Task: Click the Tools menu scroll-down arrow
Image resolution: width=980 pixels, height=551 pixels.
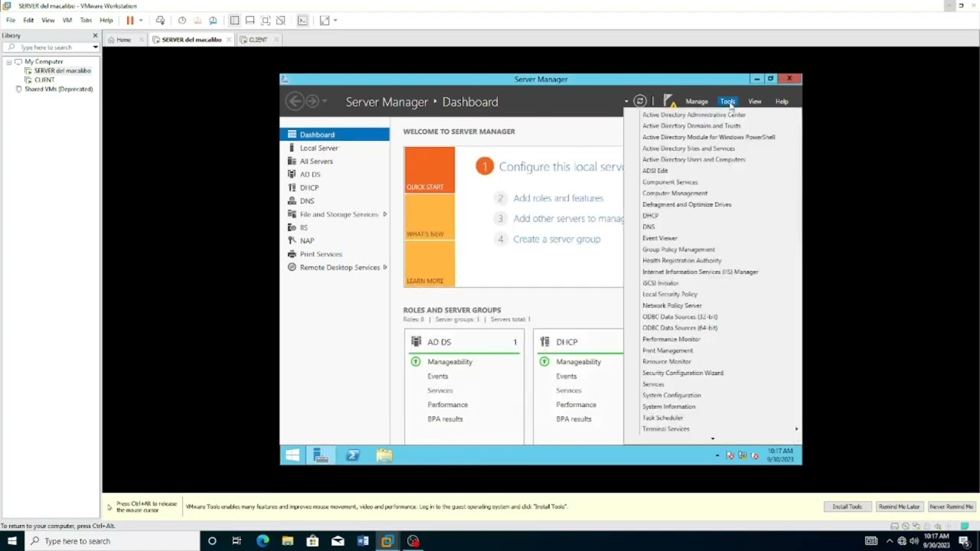Action: (x=713, y=439)
